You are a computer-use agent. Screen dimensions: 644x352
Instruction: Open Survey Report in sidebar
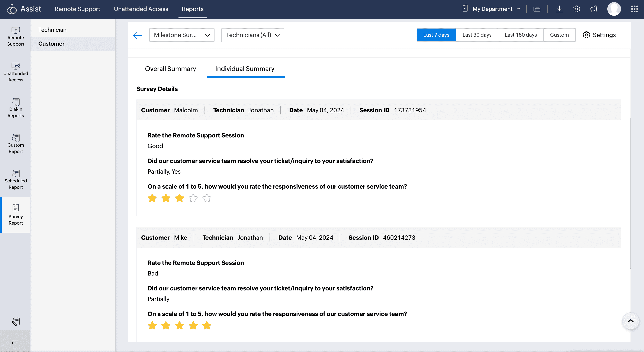16,214
